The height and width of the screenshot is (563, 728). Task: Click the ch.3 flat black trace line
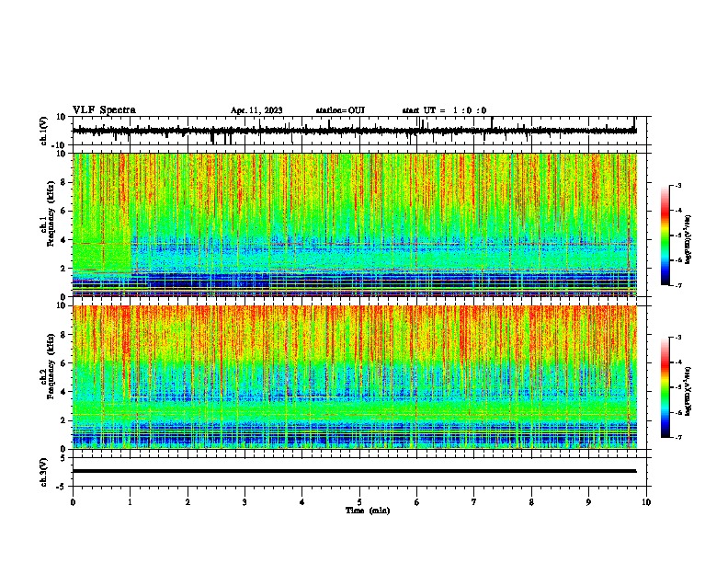pos(354,471)
